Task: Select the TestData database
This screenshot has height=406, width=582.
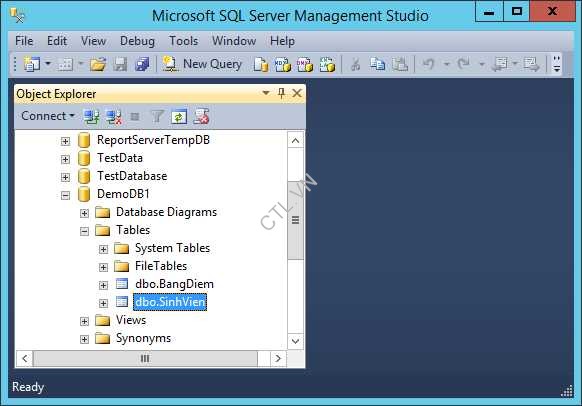Action: coord(120,158)
